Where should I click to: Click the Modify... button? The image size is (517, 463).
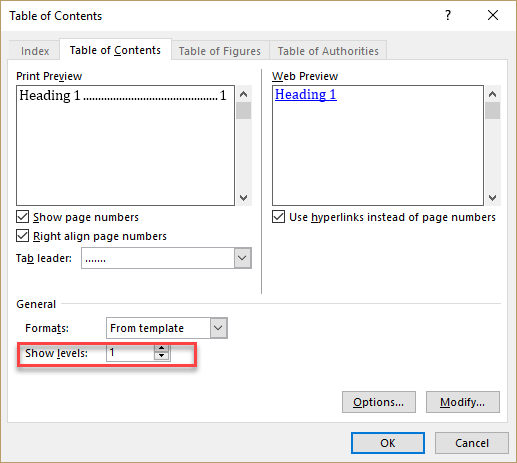coord(463,402)
